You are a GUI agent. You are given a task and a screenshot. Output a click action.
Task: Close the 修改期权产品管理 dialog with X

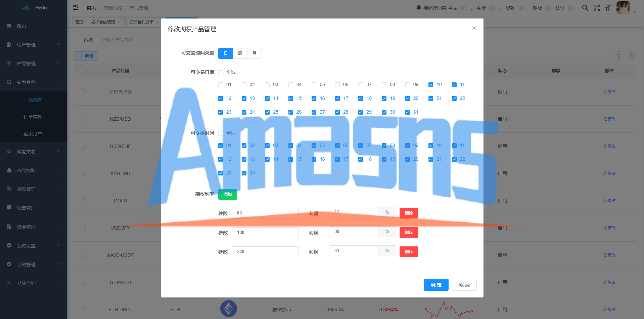pos(474,28)
